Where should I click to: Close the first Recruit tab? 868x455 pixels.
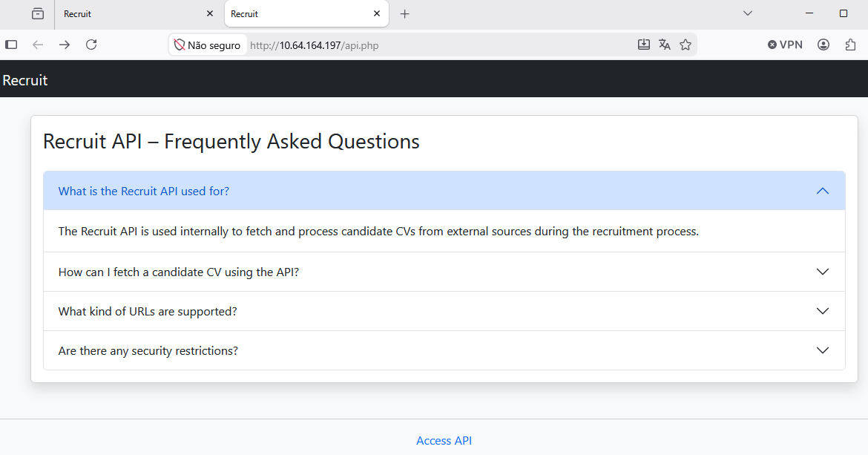(x=210, y=14)
